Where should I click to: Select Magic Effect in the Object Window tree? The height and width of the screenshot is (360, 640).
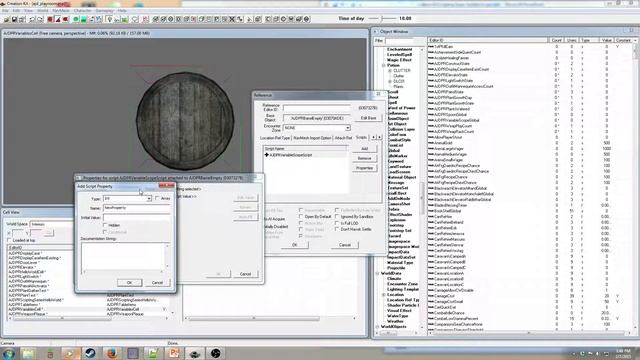point(399,60)
